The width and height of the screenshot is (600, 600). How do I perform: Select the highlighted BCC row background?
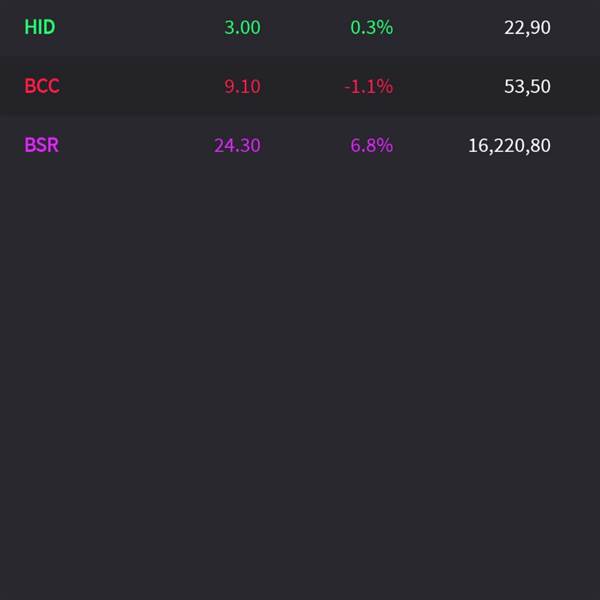click(x=300, y=86)
